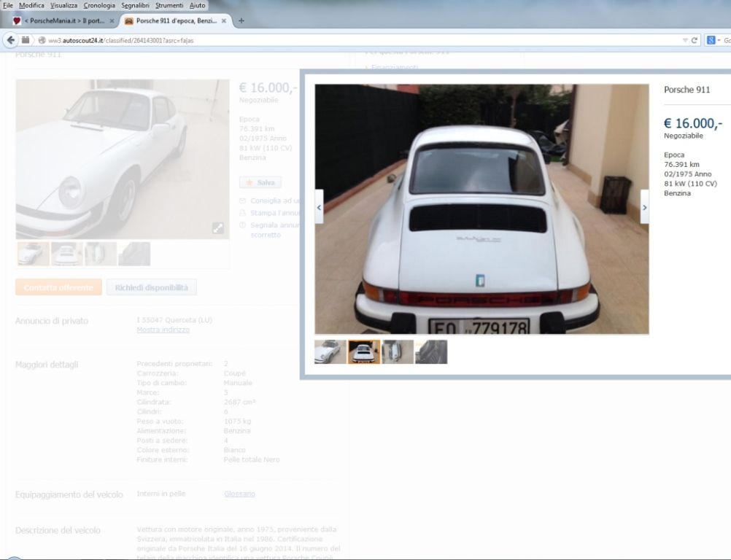Open the Modifica menu

pyautogui.click(x=31, y=6)
